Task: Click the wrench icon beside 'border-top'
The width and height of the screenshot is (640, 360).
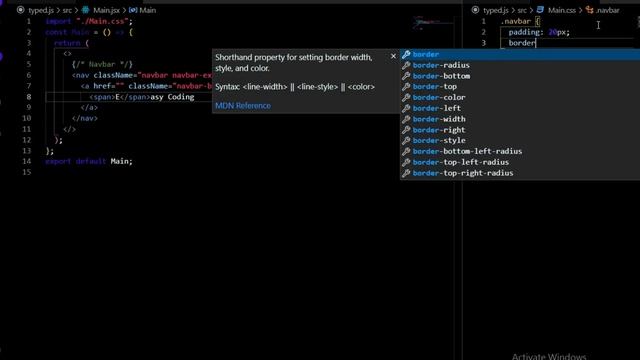Action: pos(406,87)
